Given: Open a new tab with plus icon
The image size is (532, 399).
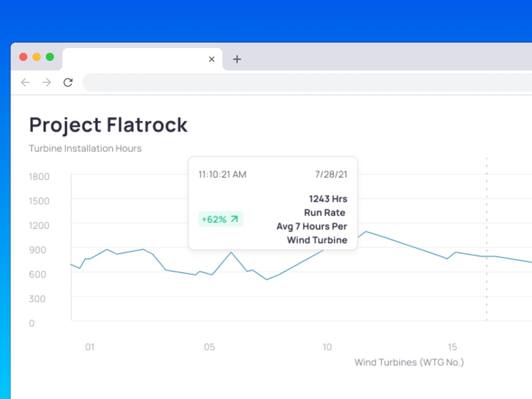Looking at the screenshot, I should pos(237,59).
